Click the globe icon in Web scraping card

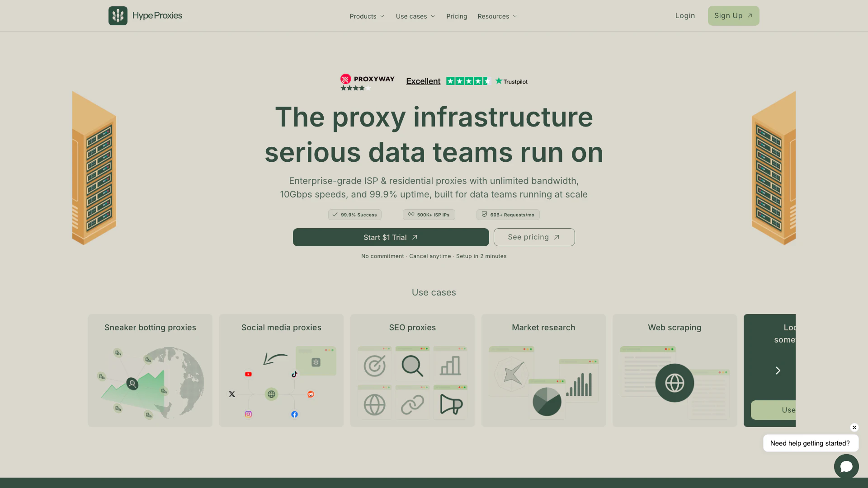[675, 383]
